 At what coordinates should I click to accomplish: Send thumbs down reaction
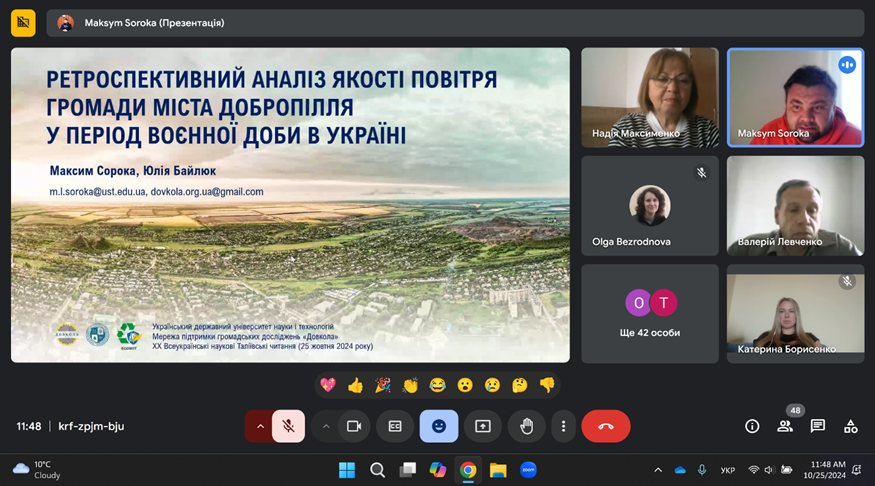[547, 385]
